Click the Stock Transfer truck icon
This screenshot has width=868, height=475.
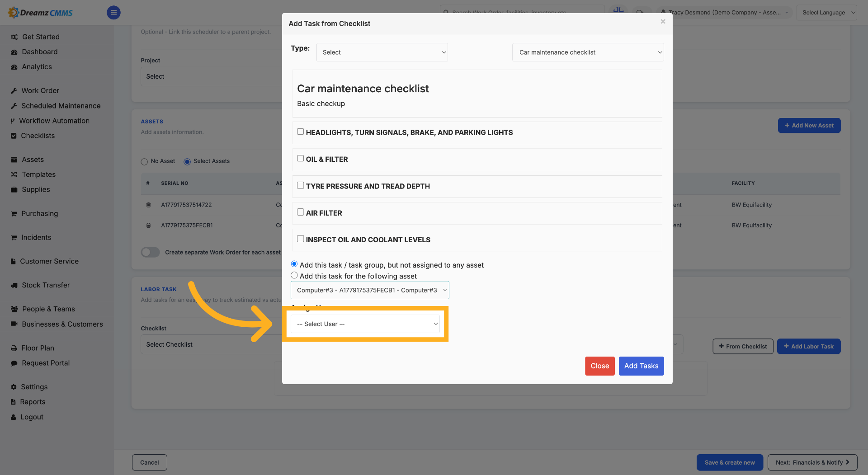[x=14, y=285]
